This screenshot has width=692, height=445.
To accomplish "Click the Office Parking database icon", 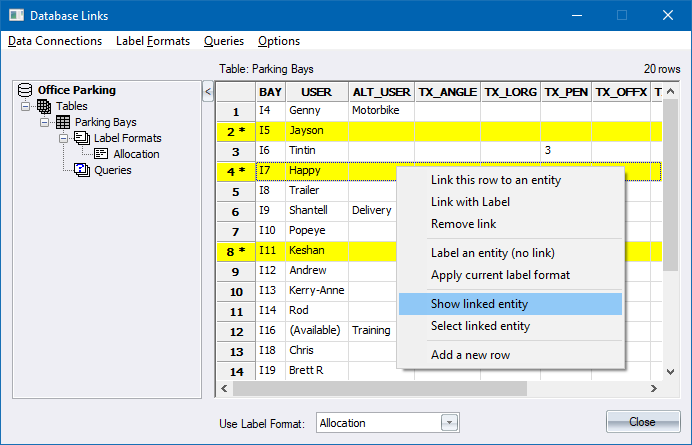I will (26, 90).
